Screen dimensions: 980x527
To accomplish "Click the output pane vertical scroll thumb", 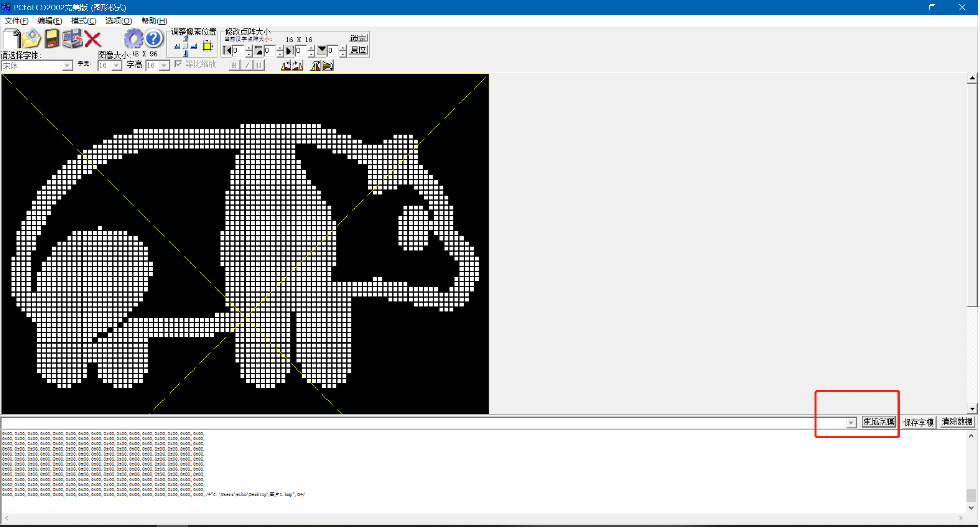I will point(971,495).
